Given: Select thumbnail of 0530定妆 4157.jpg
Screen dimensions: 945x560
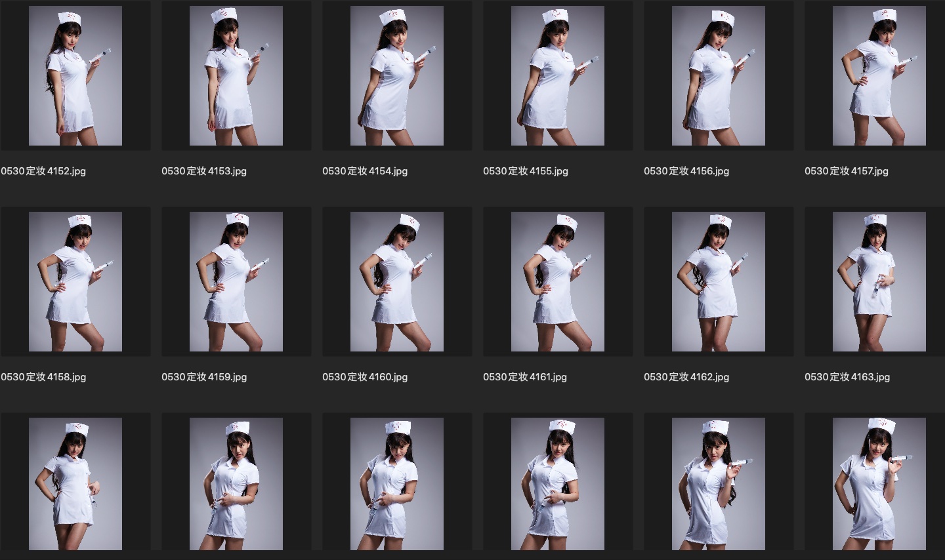Looking at the screenshot, I should point(879,76).
